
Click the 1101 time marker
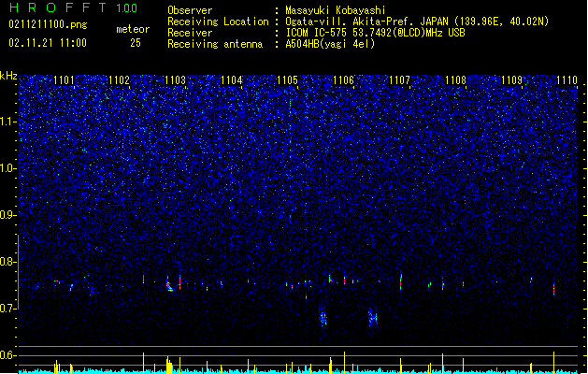[x=64, y=79]
